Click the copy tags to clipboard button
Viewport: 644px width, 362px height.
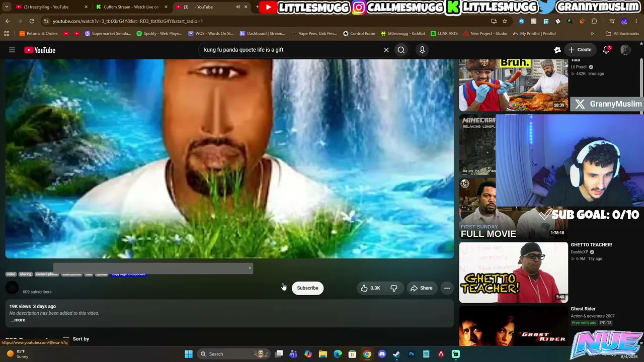[x=128, y=274]
